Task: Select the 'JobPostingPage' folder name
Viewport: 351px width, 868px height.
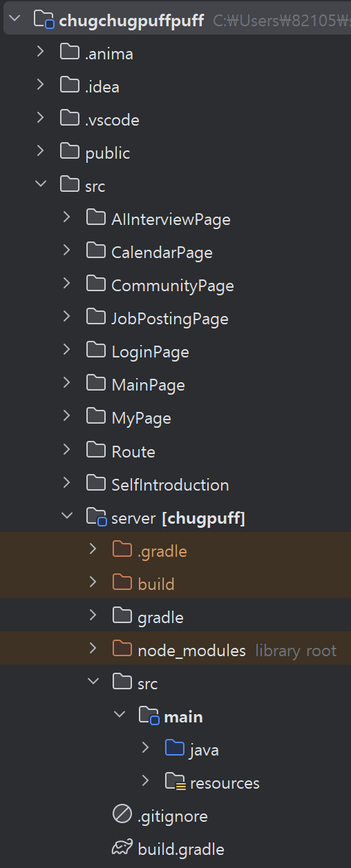Action: 170,319
